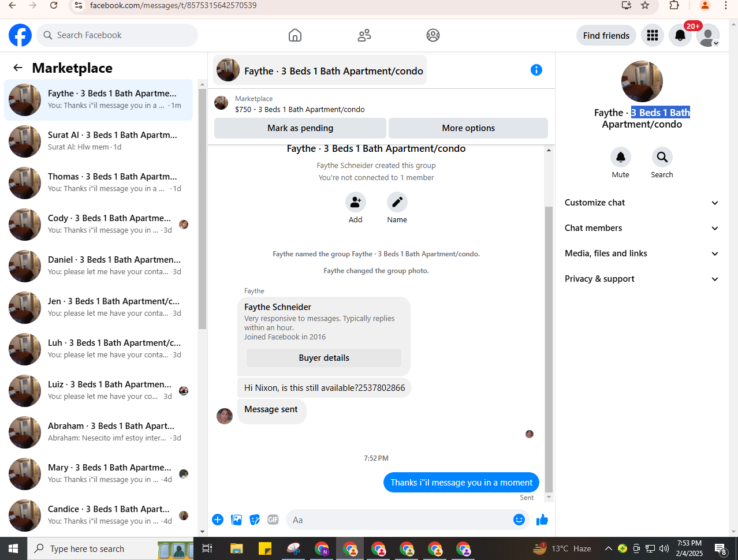
Task: Click Find friends button
Action: pos(606,35)
